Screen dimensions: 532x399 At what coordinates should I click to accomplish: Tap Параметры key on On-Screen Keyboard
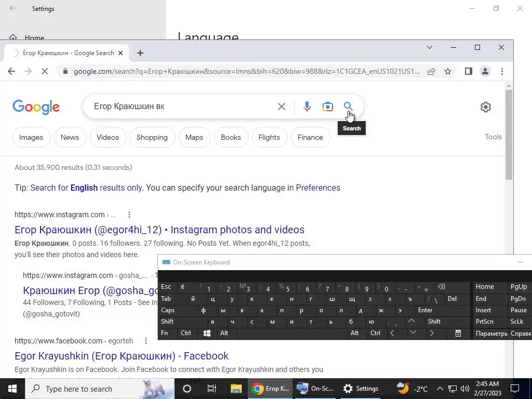490,333
